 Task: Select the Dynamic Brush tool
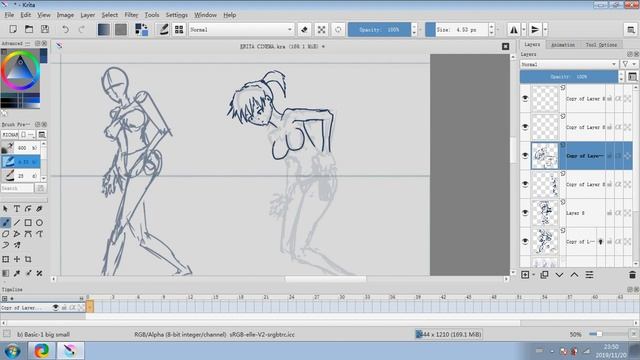coord(5,245)
